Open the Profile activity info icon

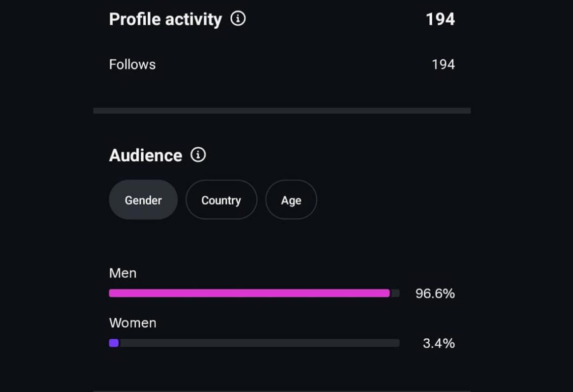[x=238, y=18]
